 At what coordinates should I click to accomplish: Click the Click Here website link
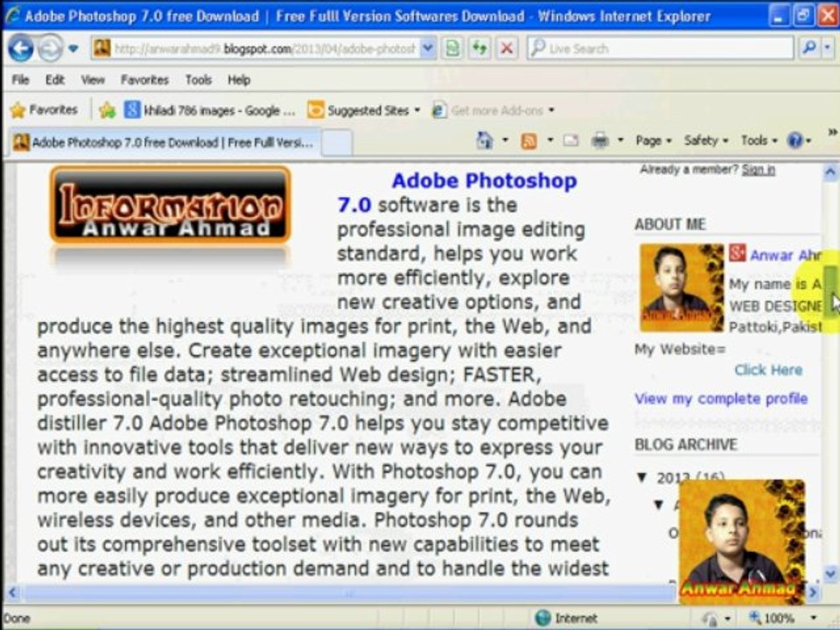(x=768, y=369)
